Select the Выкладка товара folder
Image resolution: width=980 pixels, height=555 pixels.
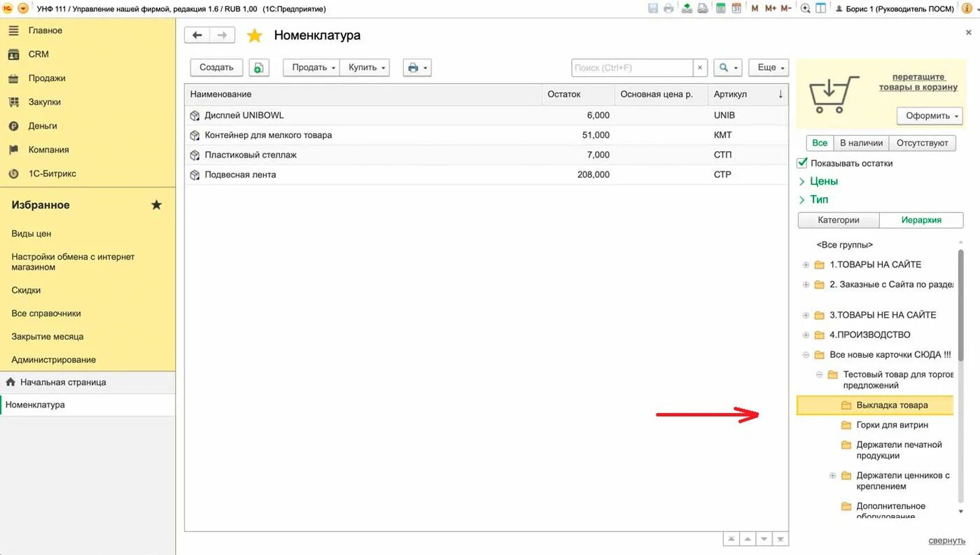coord(875,405)
